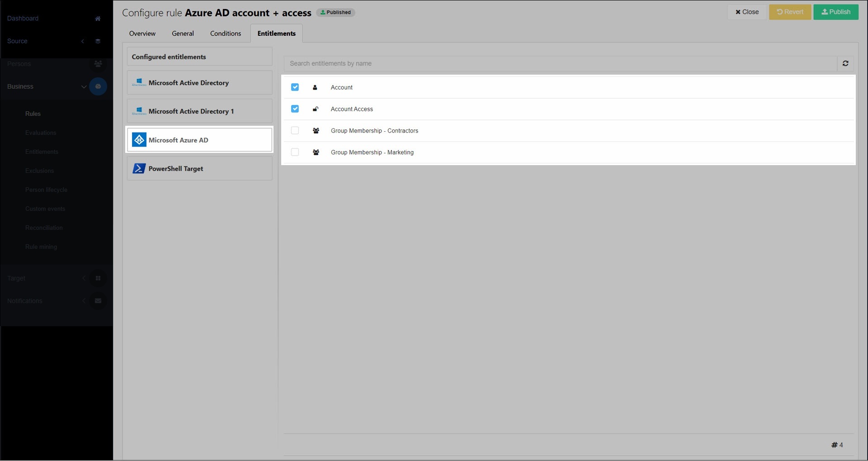
Task: Expand the Target menu chevron
Action: coord(84,278)
